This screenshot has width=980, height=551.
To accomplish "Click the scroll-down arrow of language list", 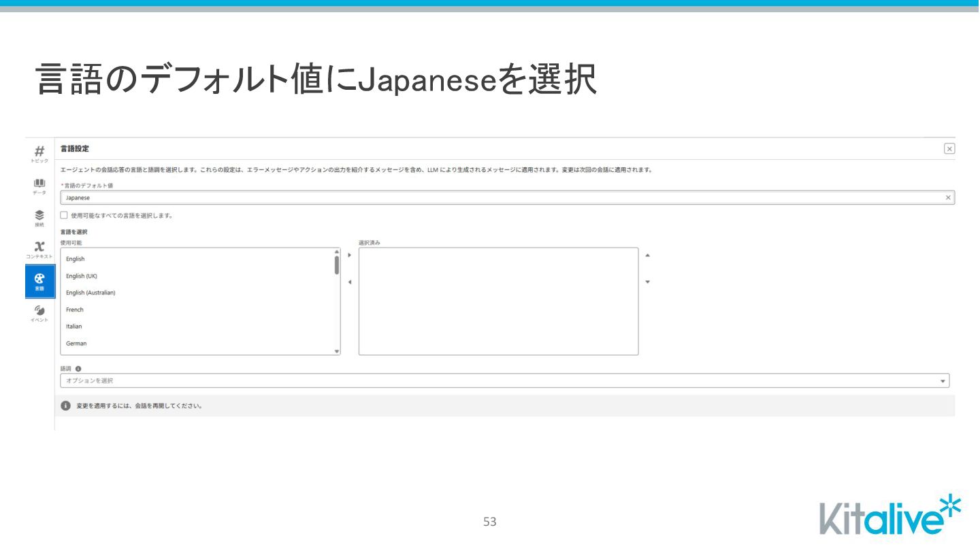I will 337,351.
